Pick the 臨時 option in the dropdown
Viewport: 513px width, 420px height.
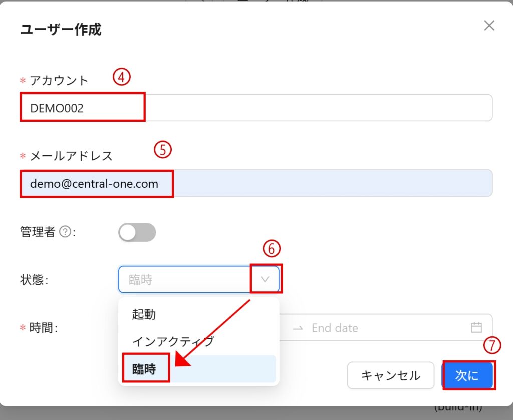pyautogui.click(x=145, y=369)
